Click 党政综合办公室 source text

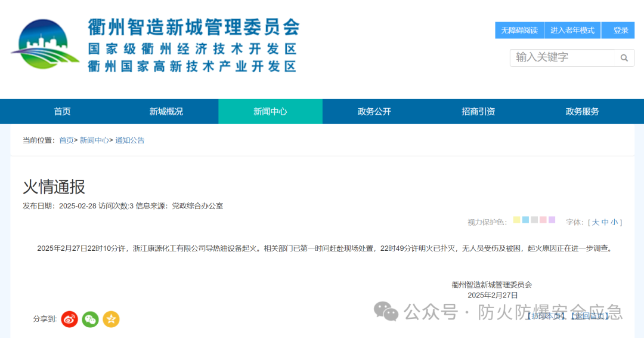click(x=197, y=206)
